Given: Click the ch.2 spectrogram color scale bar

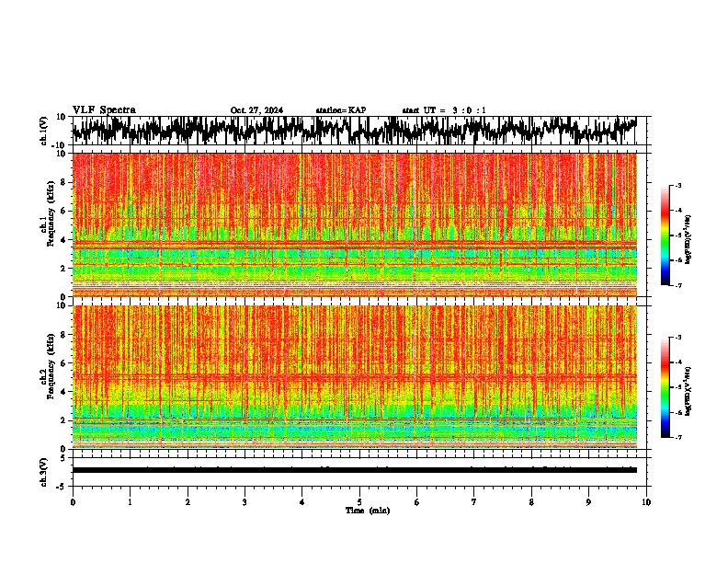Looking at the screenshot, I should click(x=665, y=387).
